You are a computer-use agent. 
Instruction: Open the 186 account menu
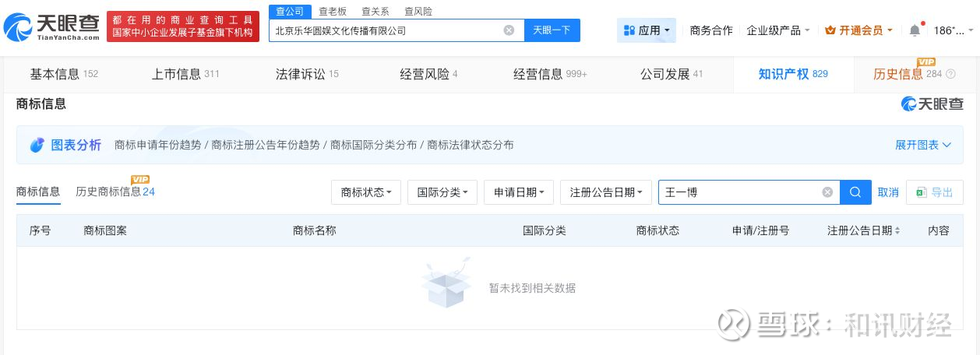(x=954, y=30)
